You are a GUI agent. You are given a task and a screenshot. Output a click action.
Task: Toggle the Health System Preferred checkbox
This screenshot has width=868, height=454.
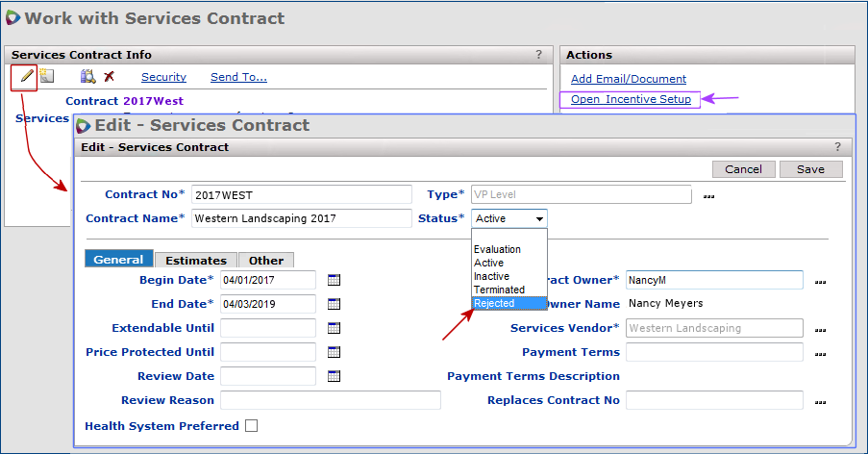click(x=252, y=426)
